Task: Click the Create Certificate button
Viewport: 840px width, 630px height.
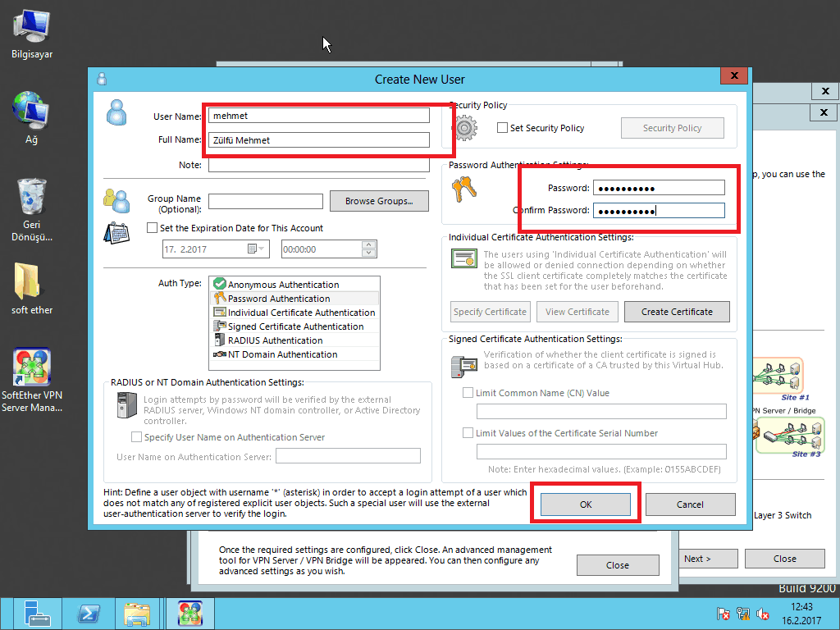Action: click(x=676, y=312)
